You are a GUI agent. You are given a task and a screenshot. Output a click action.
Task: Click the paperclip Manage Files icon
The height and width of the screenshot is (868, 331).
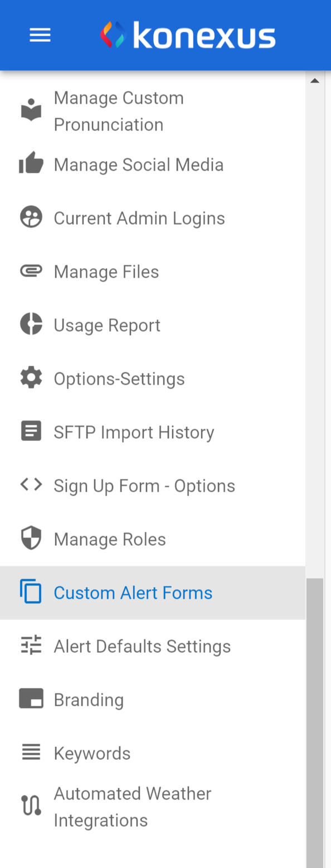coord(31,271)
